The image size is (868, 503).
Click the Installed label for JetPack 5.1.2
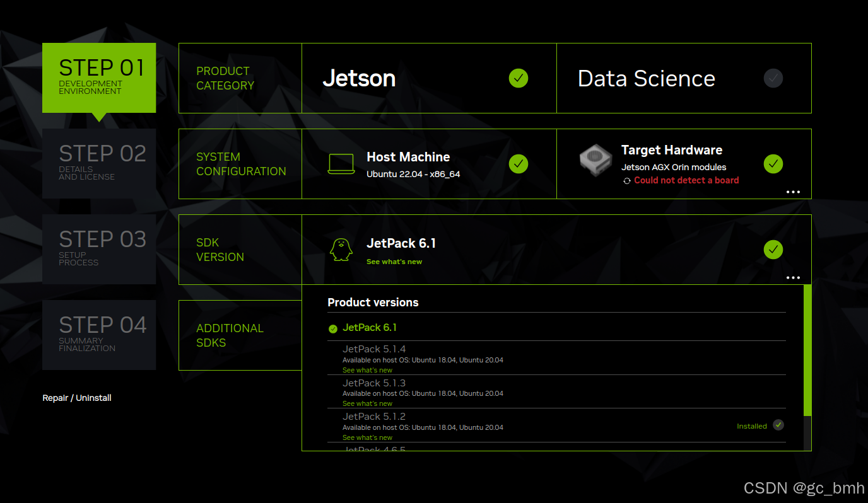[752, 426]
